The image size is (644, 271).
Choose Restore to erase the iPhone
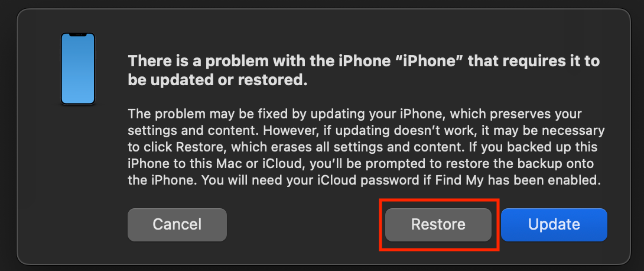click(438, 224)
